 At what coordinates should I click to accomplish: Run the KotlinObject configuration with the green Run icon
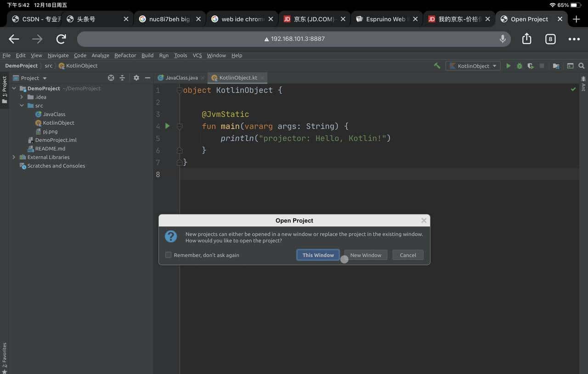click(x=508, y=66)
